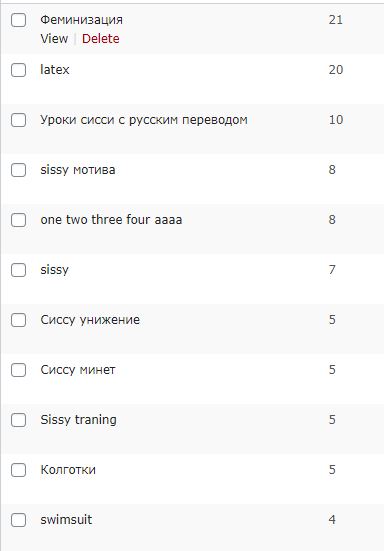Viewport: 384px width, 551px height.
Task: Open the Феминизация item title
Action: pos(82,20)
